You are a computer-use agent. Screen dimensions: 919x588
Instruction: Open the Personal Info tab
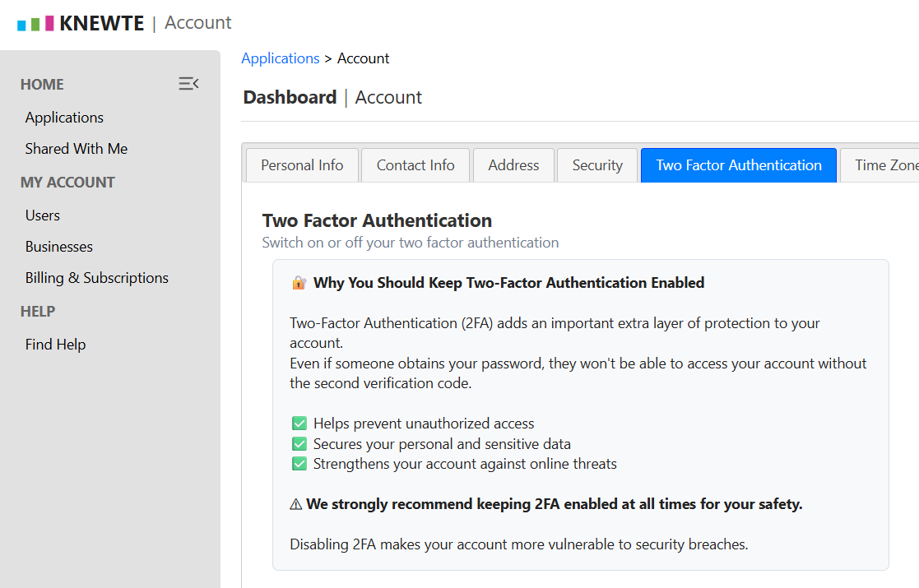302,164
